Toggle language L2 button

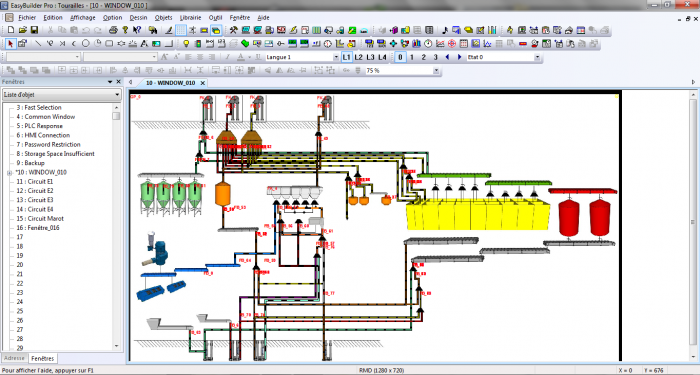[358, 57]
